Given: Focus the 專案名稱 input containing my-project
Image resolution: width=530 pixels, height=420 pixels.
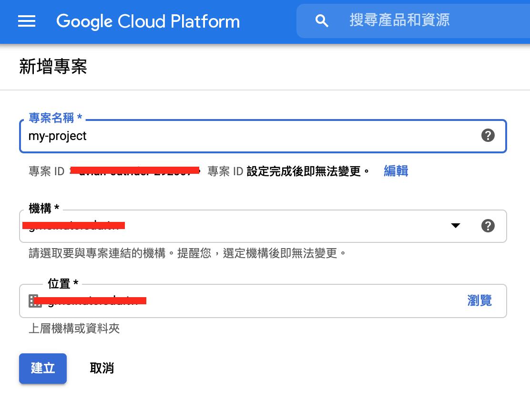Looking at the screenshot, I should pos(263,136).
